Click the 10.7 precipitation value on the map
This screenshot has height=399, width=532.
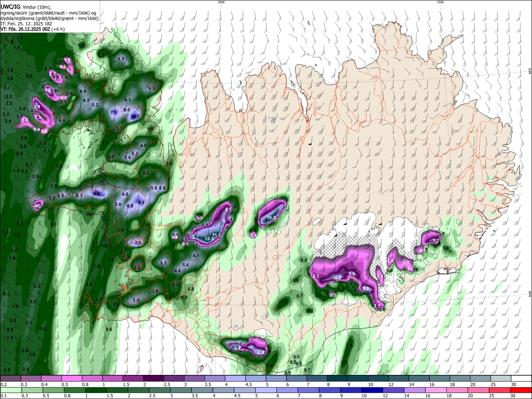click(135, 117)
